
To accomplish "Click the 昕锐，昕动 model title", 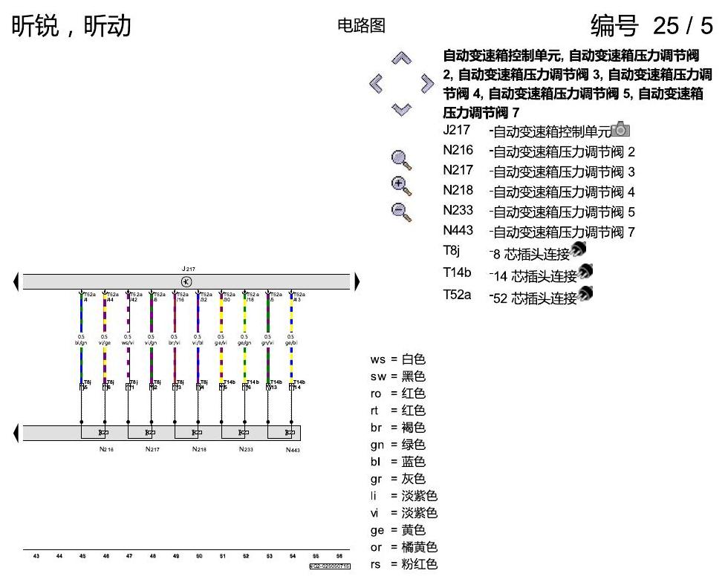I will (x=71, y=25).
